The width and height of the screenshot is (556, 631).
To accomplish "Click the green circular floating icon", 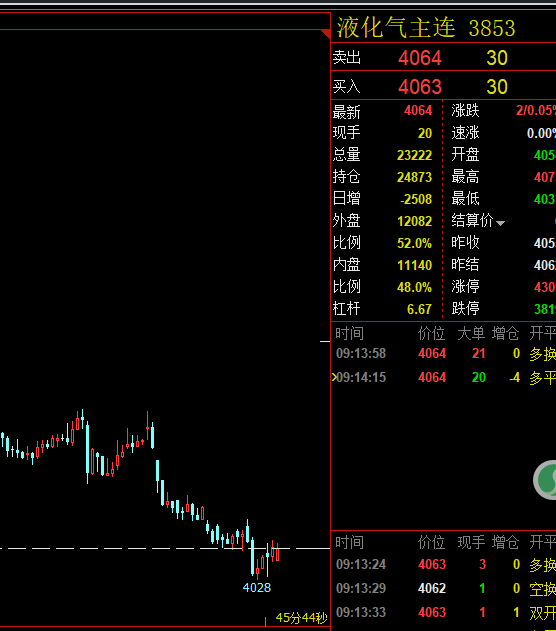I will (546, 480).
